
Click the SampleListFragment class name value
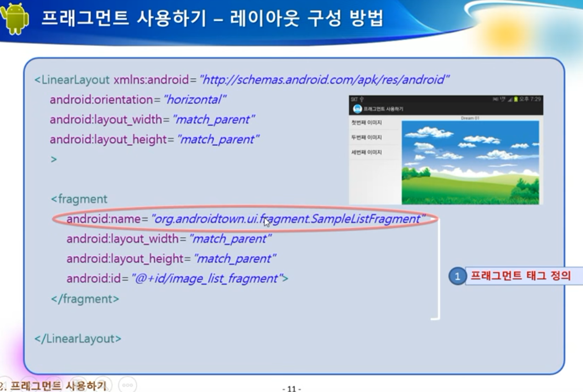click(287, 219)
